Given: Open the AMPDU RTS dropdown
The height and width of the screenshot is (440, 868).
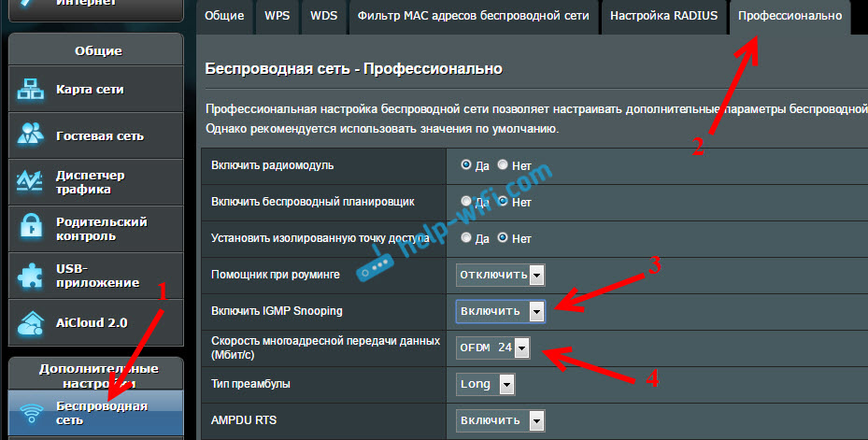Looking at the screenshot, I should (500, 420).
